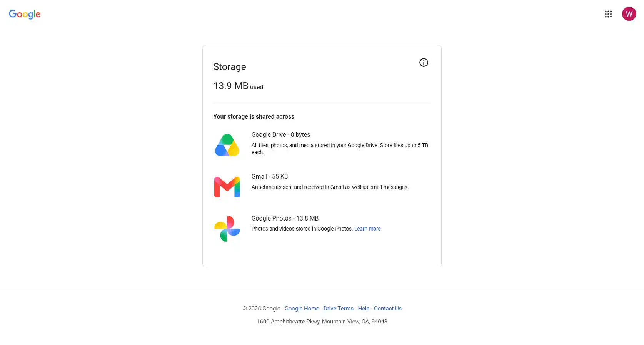Click the storage info icon

click(x=424, y=63)
